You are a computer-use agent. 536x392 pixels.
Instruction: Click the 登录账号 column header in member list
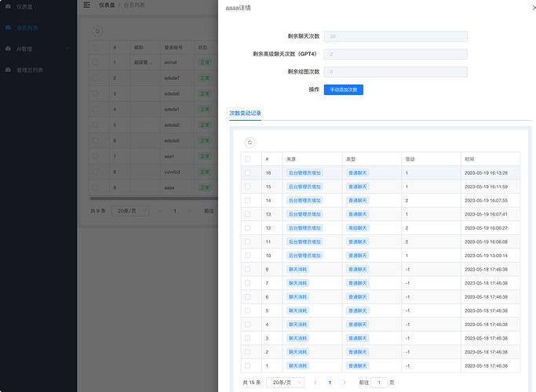[173, 48]
